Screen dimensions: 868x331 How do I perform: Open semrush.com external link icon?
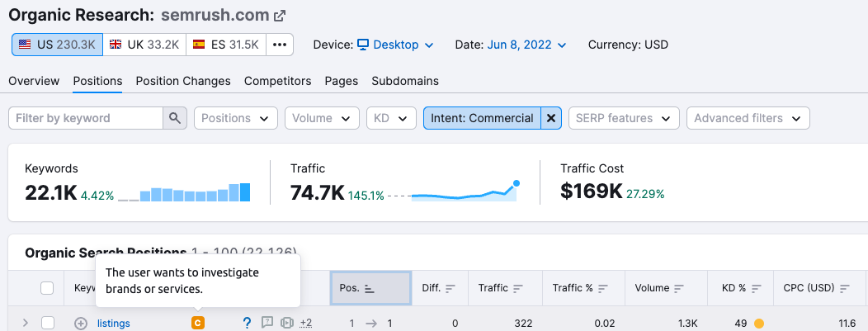coord(280,16)
